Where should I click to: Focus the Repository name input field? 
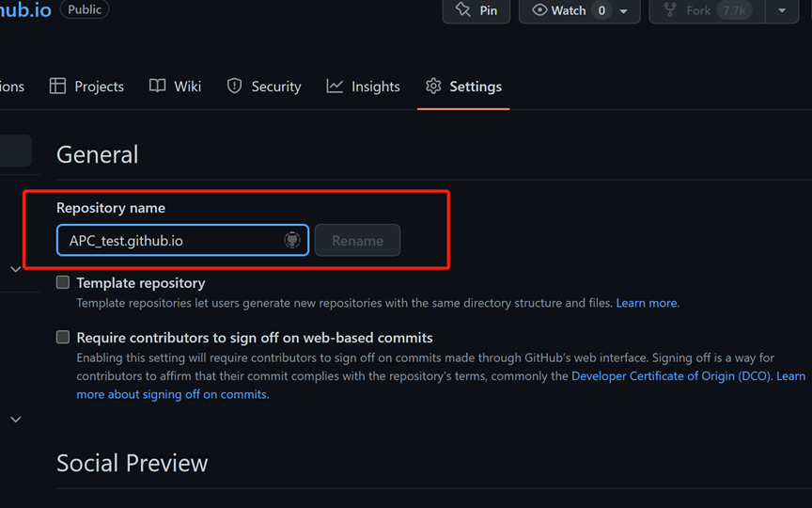[183, 240]
